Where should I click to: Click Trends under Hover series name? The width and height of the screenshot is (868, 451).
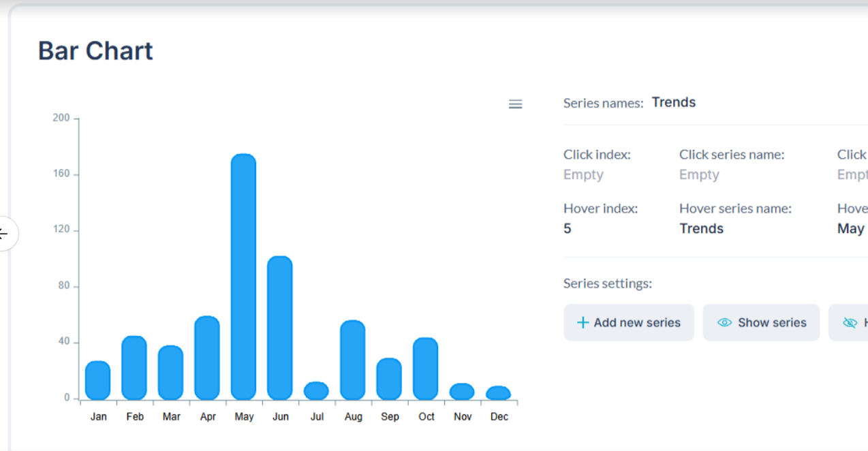tap(701, 228)
